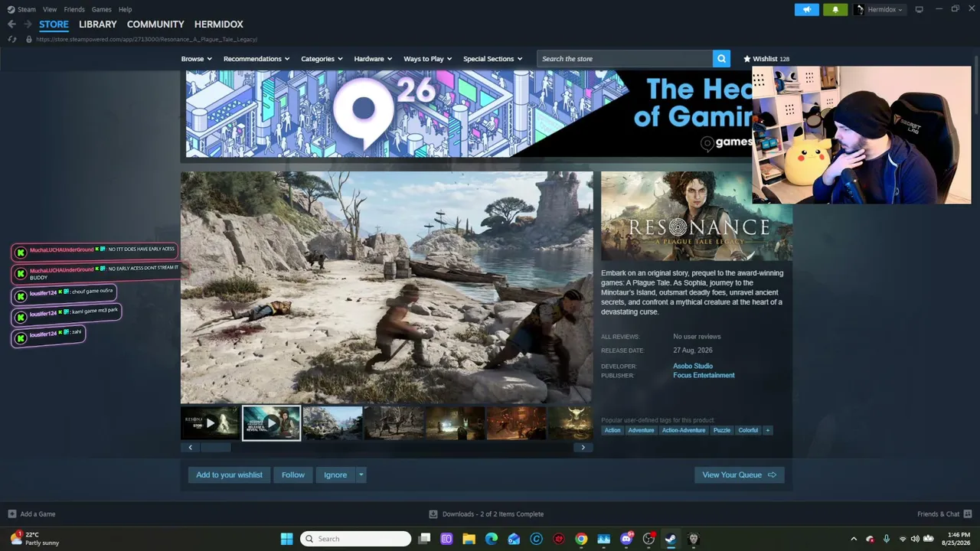
Task: Open the Friends menu
Action: (74, 9)
